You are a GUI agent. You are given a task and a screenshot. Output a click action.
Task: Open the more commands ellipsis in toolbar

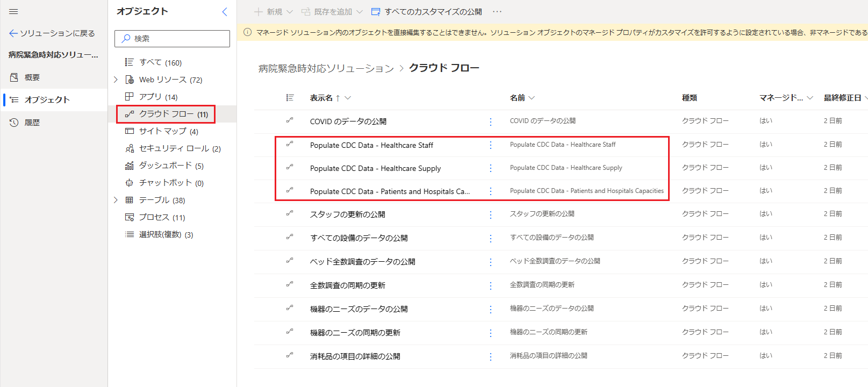(x=497, y=11)
